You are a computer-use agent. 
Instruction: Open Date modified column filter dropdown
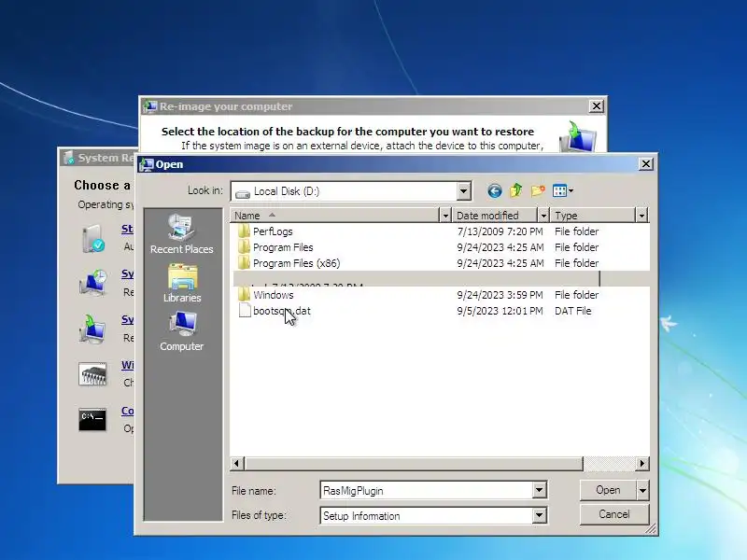click(x=543, y=216)
